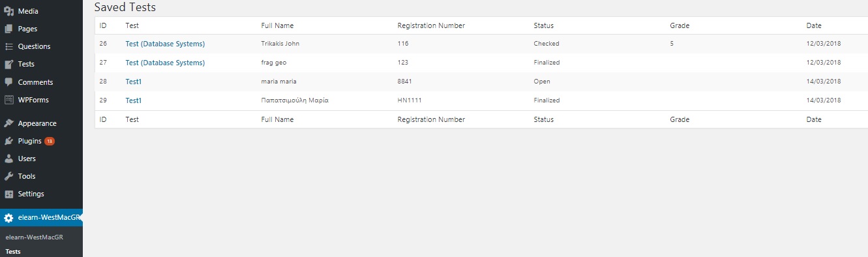Click the WPForms icon
The image size is (868, 257).
(8, 100)
